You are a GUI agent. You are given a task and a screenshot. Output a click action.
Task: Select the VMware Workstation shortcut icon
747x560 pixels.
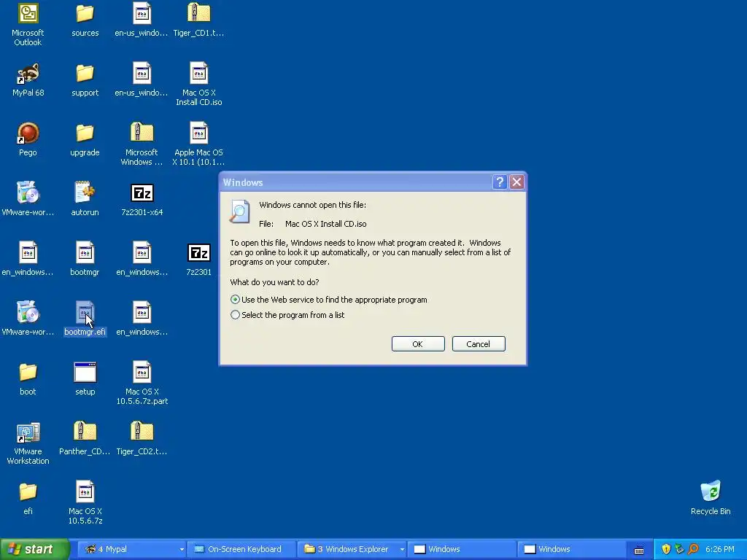click(28, 432)
